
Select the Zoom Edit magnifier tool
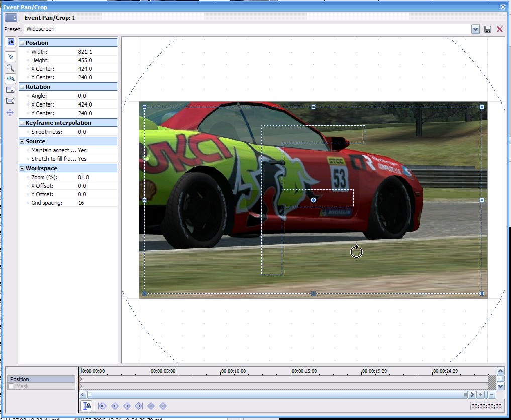click(x=11, y=68)
